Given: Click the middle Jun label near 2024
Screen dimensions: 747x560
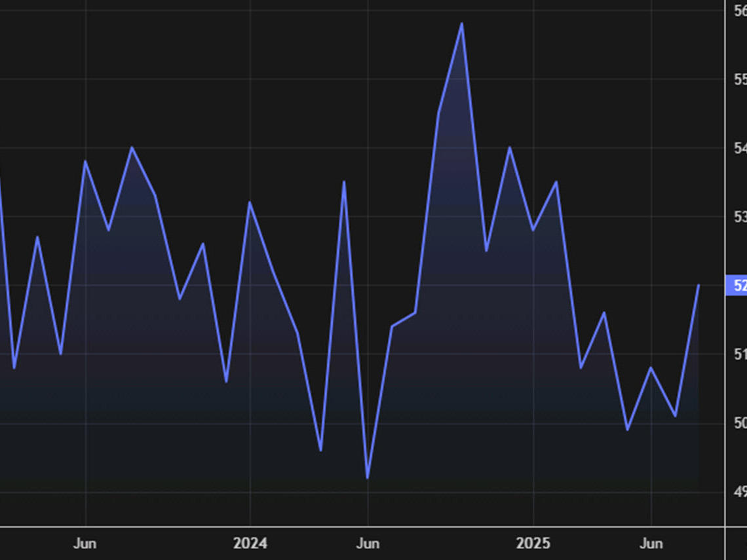Looking at the screenshot, I should [x=368, y=544].
